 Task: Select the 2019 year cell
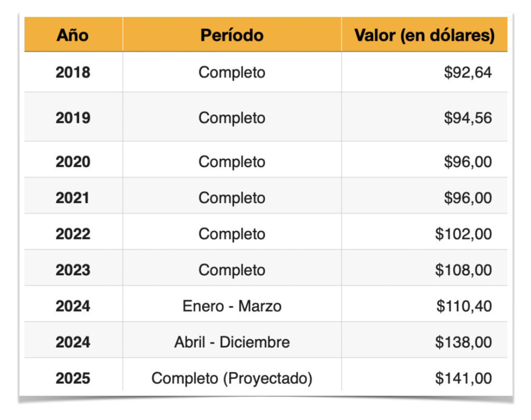coord(73,118)
